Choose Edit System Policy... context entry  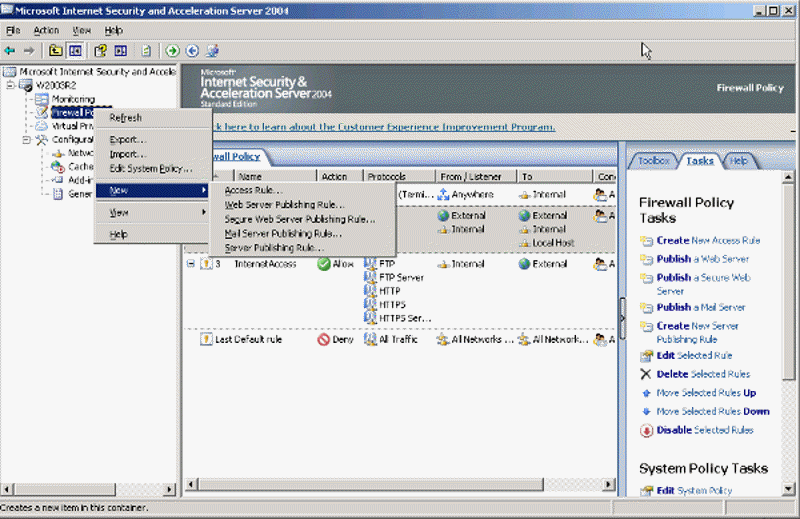click(x=151, y=168)
